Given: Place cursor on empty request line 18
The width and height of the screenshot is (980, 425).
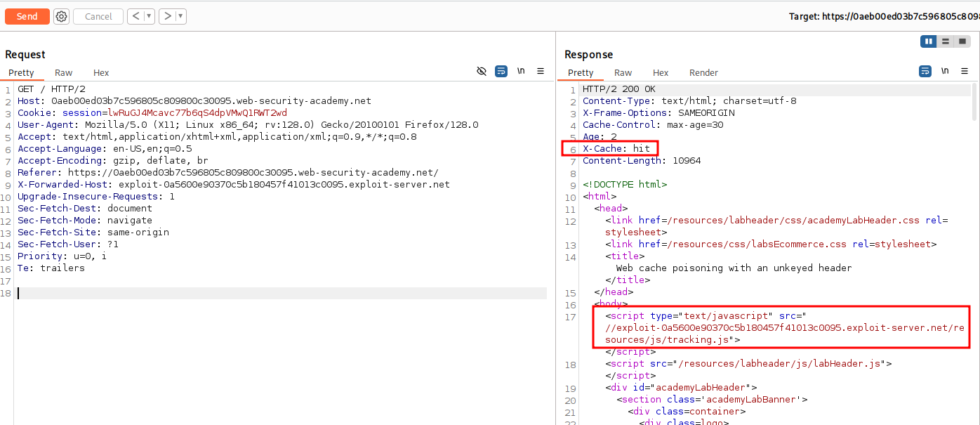Looking at the screenshot, I should (x=282, y=293).
